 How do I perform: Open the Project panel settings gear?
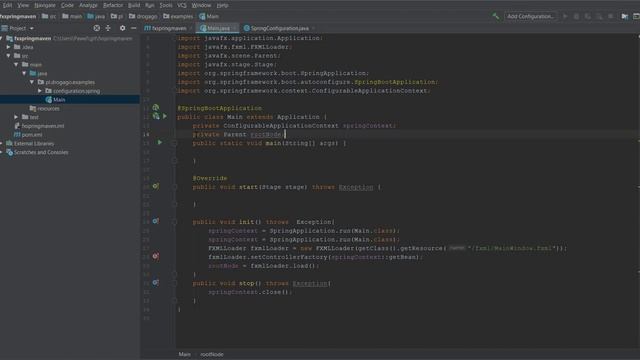(x=122, y=28)
